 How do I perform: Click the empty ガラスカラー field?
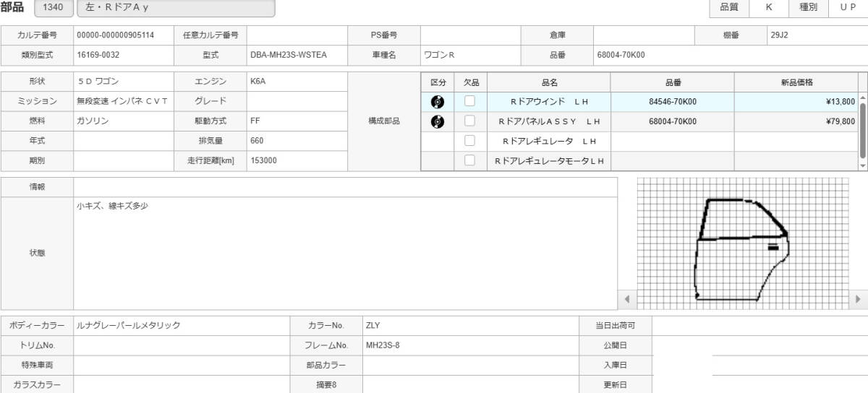pyautogui.click(x=182, y=385)
